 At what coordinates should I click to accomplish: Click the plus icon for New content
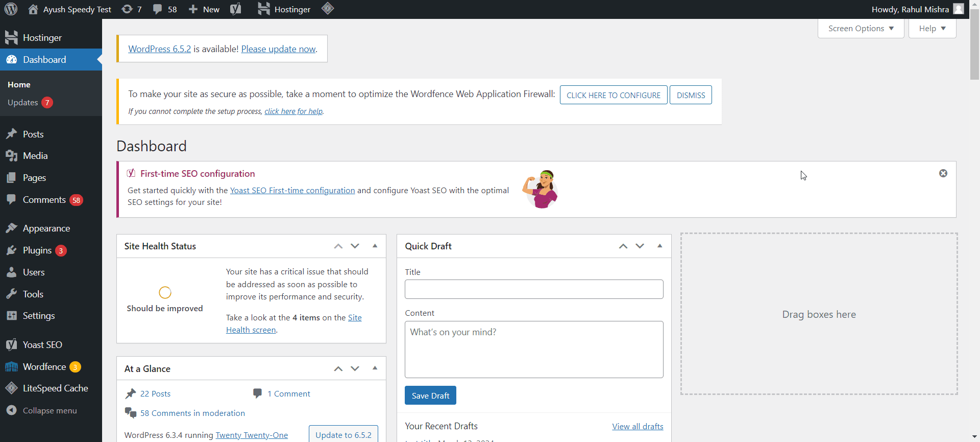point(193,9)
